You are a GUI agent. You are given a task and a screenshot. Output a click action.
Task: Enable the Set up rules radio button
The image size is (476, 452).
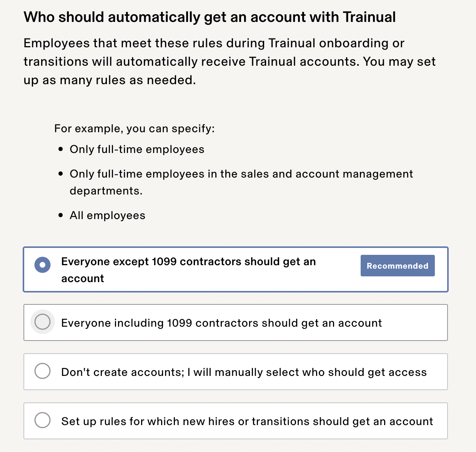tap(42, 420)
